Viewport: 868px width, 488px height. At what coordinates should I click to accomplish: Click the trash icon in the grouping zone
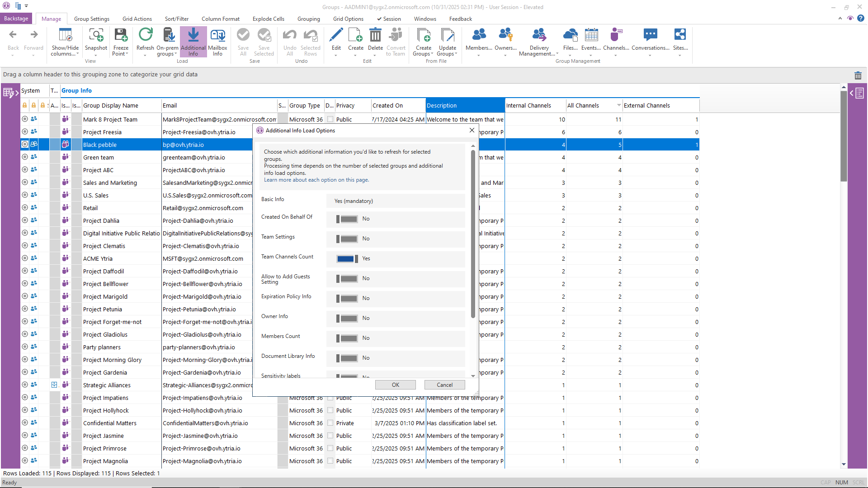[858, 75]
